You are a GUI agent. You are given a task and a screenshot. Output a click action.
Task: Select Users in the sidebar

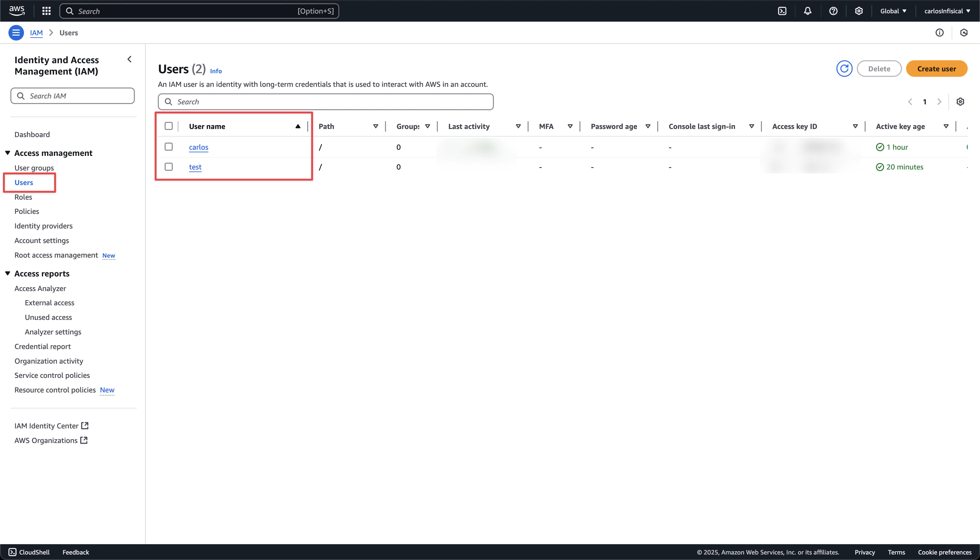(x=24, y=183)
